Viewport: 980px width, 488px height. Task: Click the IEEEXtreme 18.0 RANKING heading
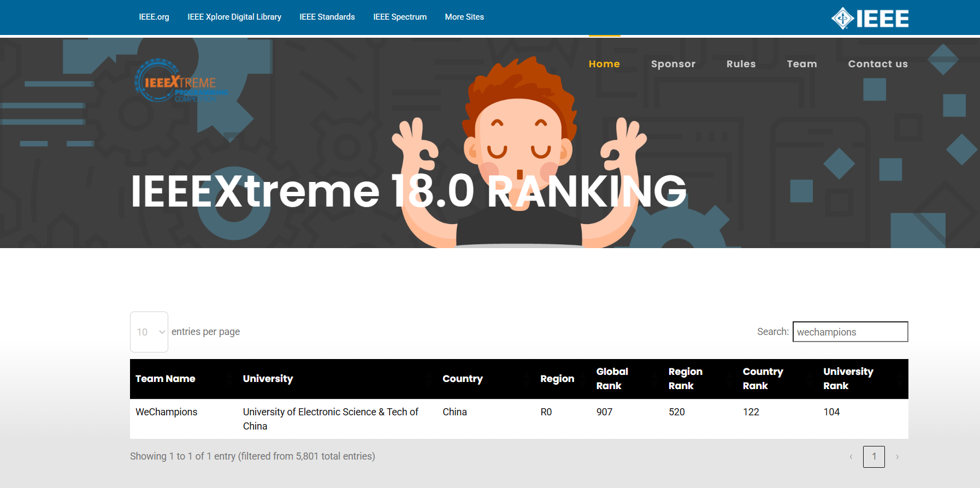tap(409, 191)
